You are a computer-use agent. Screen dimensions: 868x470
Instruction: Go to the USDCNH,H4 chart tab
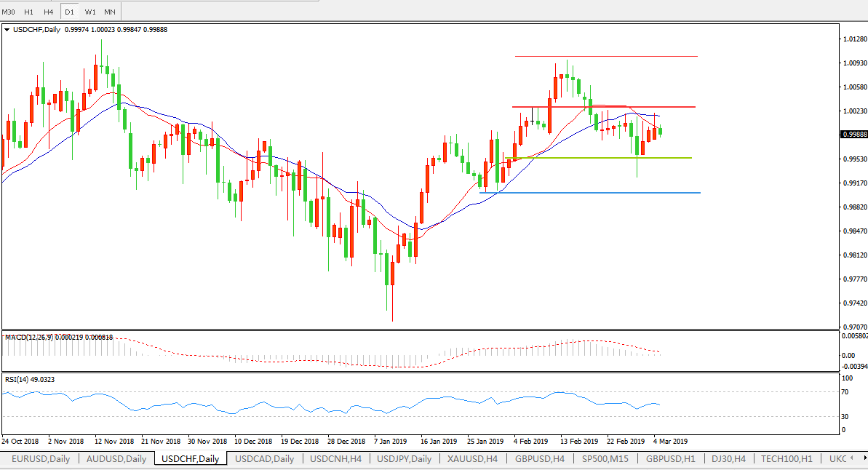(335, 459)
